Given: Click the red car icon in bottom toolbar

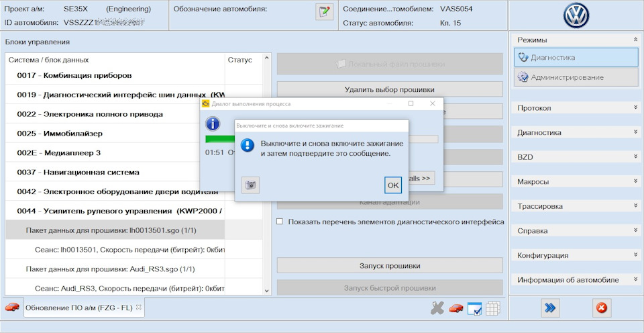Looking at the screenshot, I should [x=456, y=308].
